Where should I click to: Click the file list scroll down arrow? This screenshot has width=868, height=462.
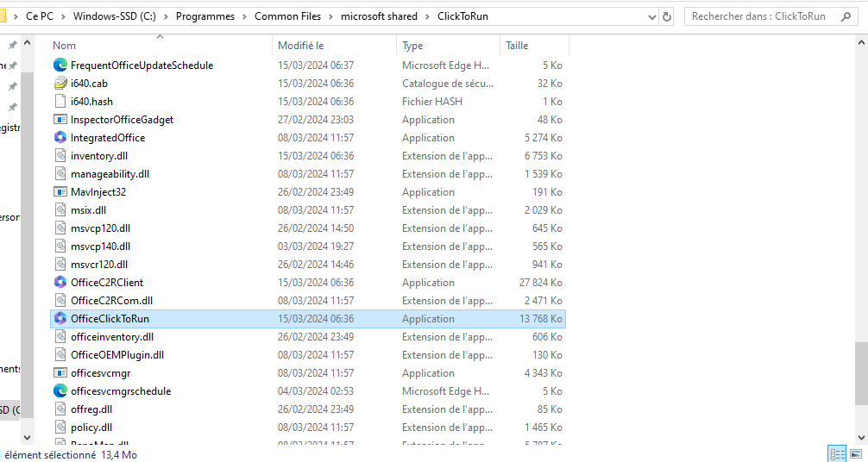[x=862, y=437]
